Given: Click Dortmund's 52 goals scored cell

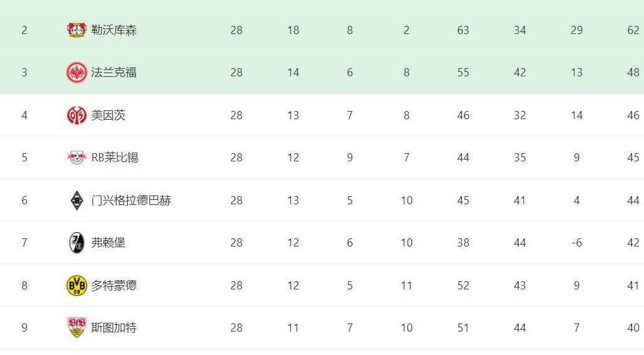Looking at the screenshot, I should click(x=463, y=286).
